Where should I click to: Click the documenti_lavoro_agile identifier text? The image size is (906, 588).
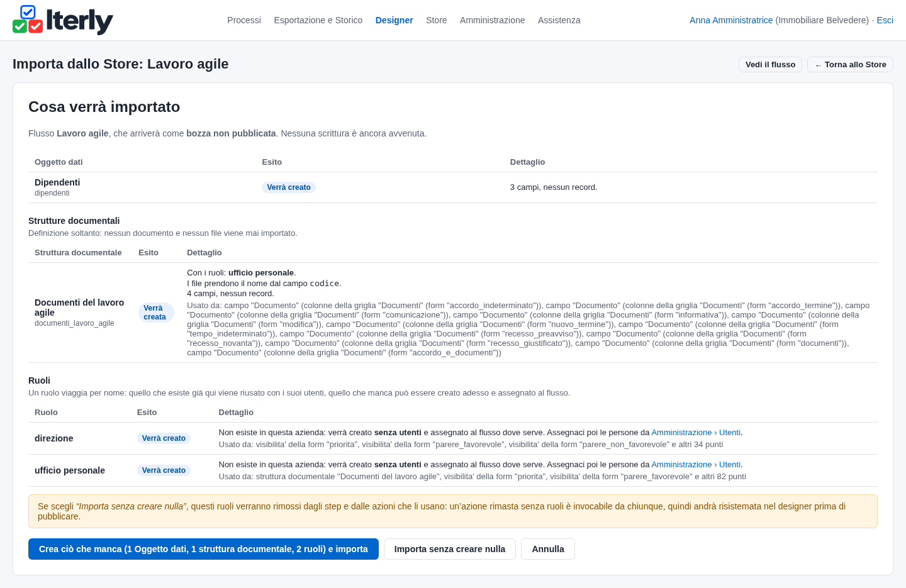click(74, 323)
